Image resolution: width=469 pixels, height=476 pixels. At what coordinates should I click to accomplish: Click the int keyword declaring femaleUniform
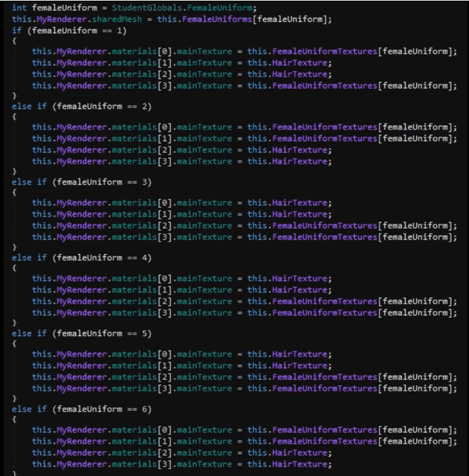point(19,7)
